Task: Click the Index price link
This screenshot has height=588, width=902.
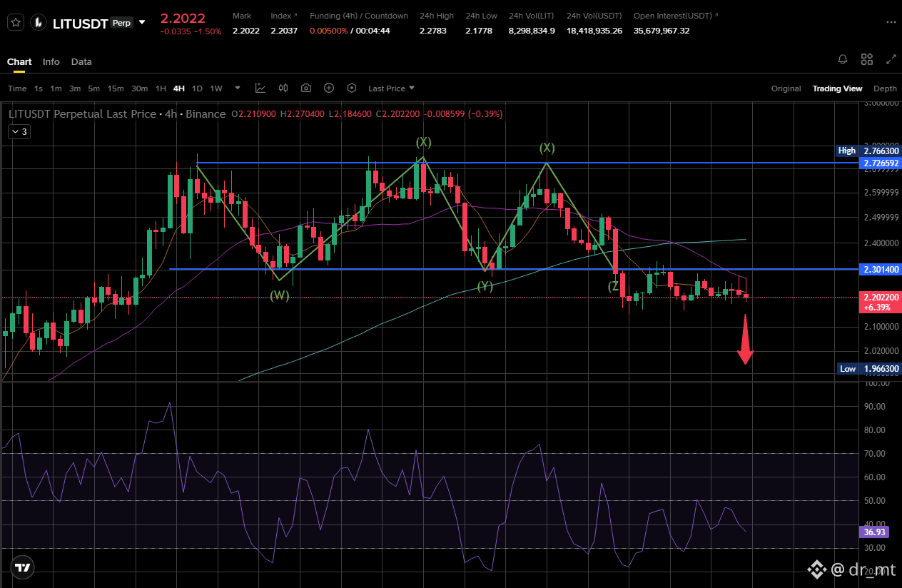Action: [284, 16]
